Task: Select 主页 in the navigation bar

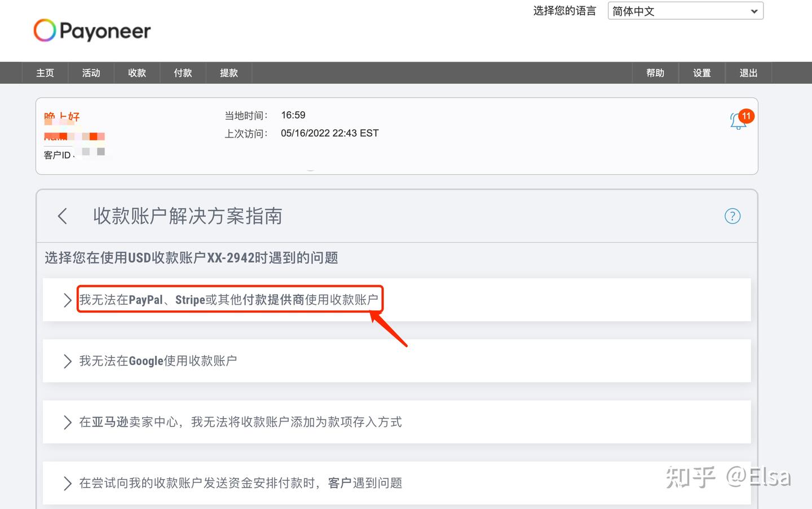Action: coord(45,72)
